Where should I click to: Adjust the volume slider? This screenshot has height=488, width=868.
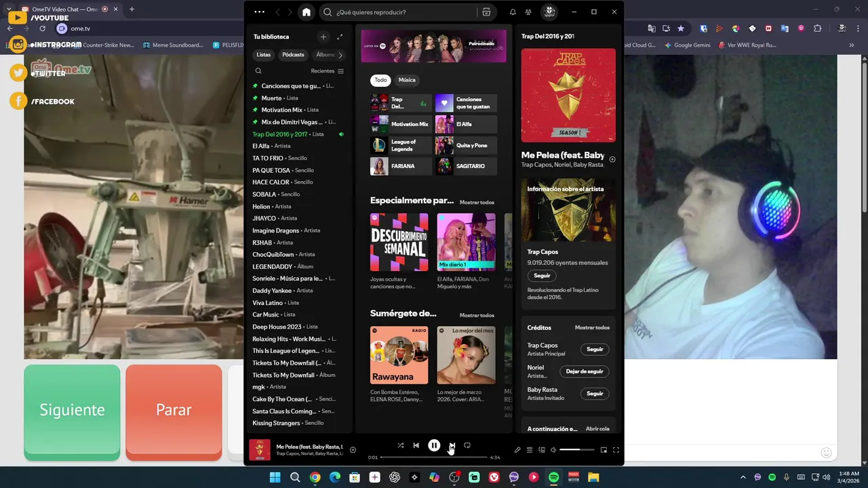tap(578, 450)
